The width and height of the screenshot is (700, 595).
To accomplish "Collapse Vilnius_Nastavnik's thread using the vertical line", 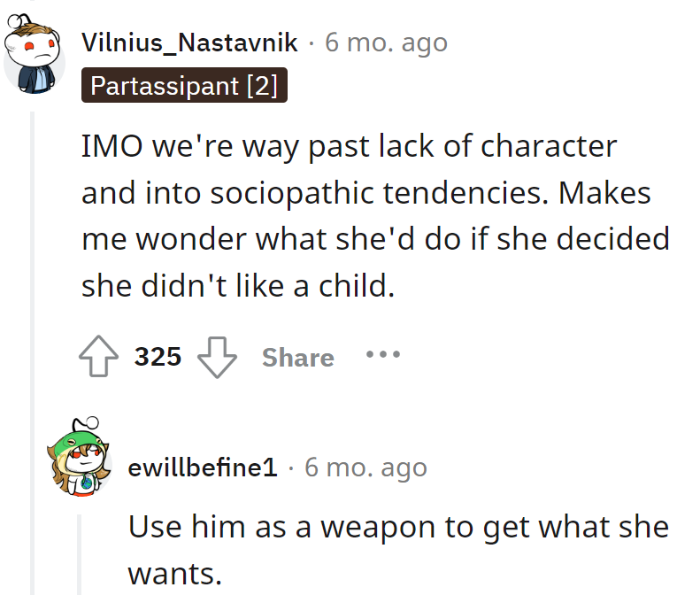I will [x=33, y=354].
